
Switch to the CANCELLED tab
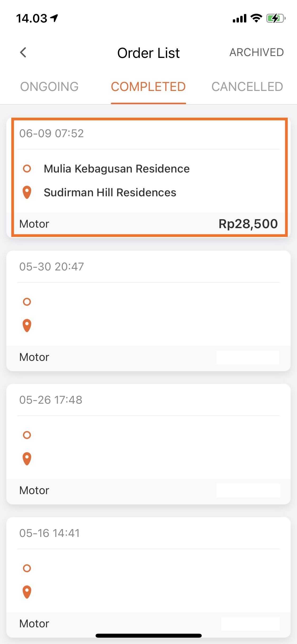tap(247, 87)
